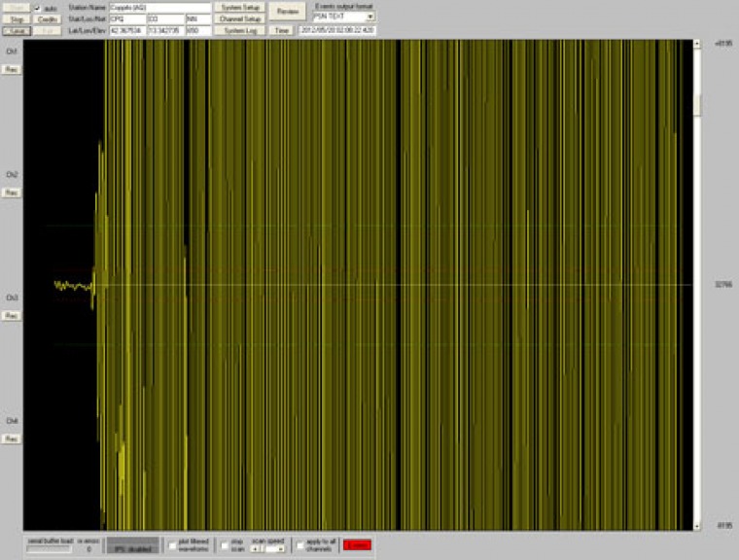Image resolution: width=739 pixels, height=560 pixels.
Task: Toggle Rec for channel Ch2
Action: pyautogui.click(x=12, y=192)
